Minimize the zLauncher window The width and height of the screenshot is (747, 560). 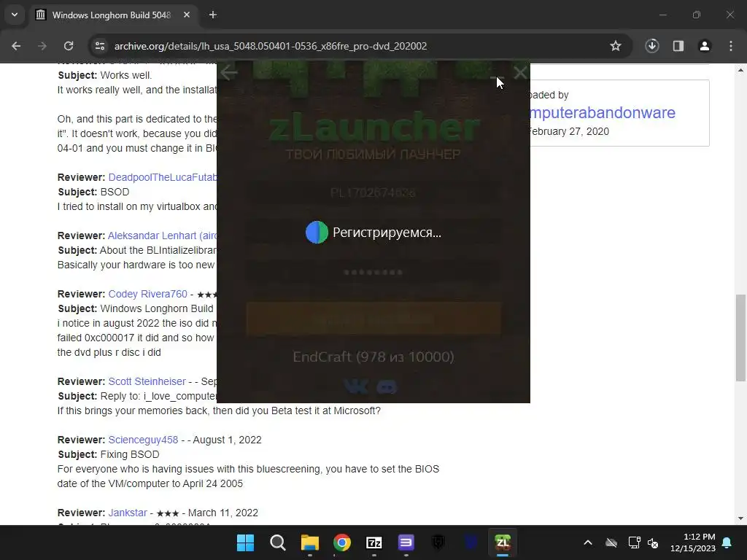(495, 76)
